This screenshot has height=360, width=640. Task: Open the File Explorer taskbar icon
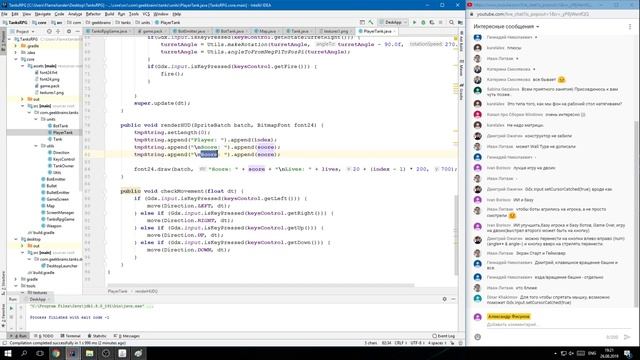[89, 353]
